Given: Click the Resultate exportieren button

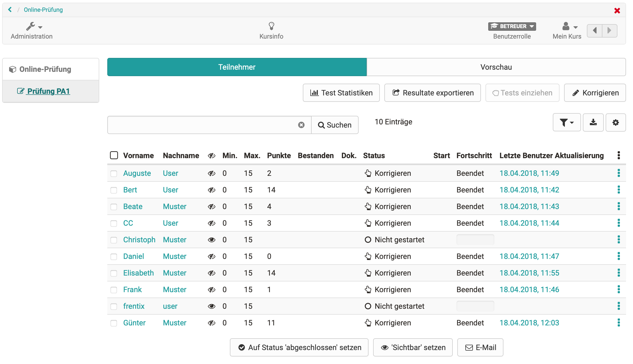Looking at the screenshot, I should (x=432, y=93).
